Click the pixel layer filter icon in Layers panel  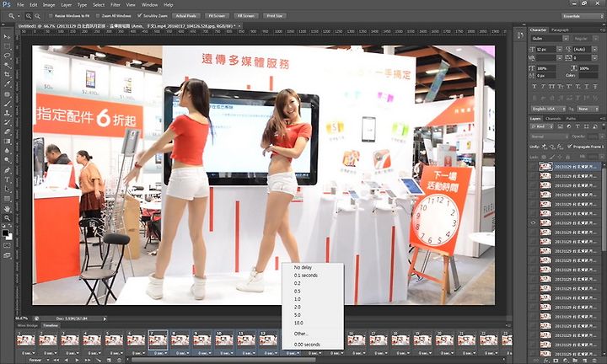coord(560,126)
